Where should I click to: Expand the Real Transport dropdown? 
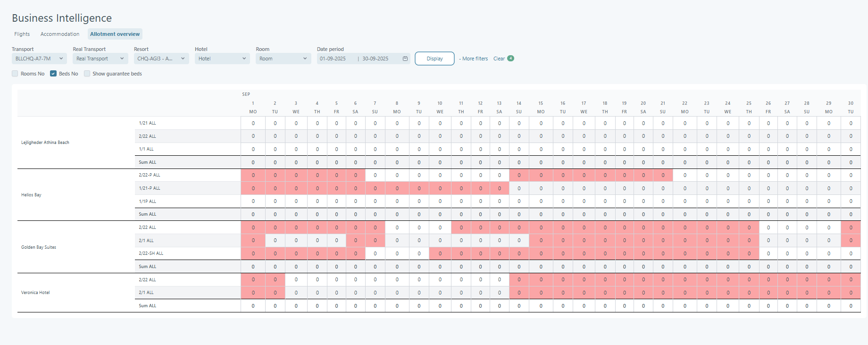coord(100,59)
